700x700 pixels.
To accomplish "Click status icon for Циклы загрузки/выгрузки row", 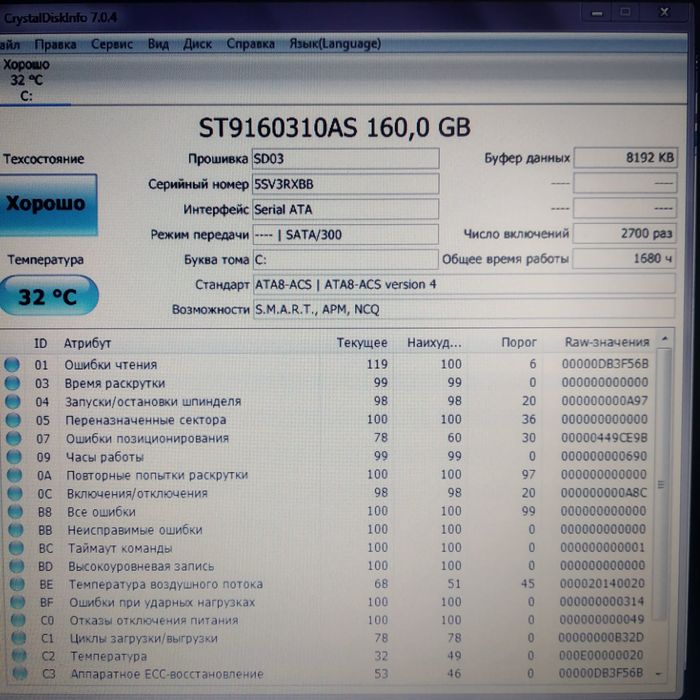I will point(19,638).
